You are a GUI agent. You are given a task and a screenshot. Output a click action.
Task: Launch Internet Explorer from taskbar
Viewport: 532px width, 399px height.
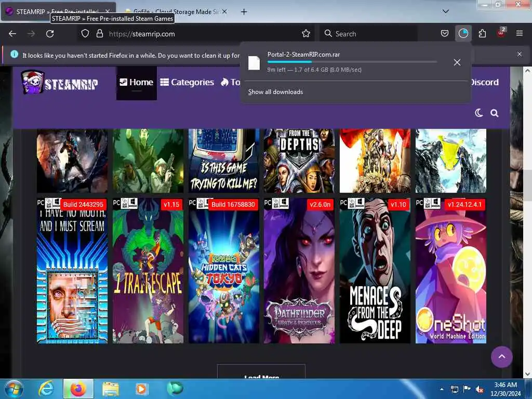(x=46, y=389)
